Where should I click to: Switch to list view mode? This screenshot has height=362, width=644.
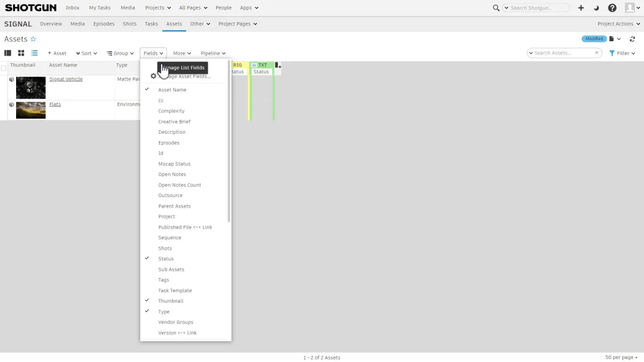pos(34,53)
